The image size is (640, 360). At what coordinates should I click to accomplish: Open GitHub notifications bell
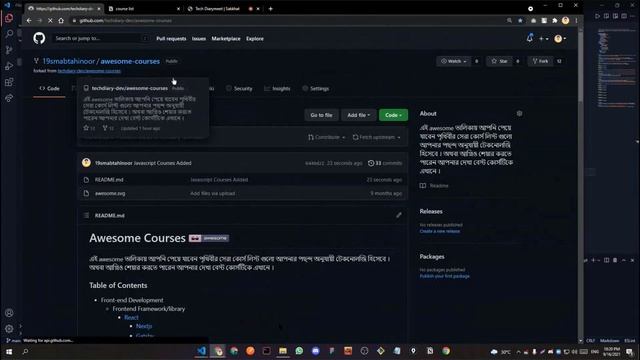(x=530, y=38)
